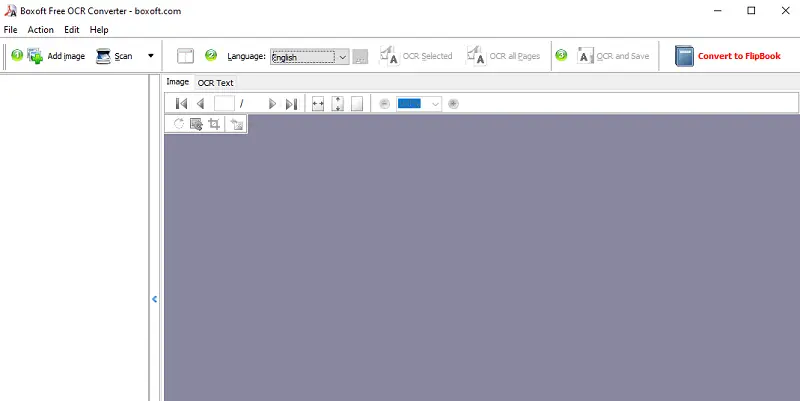Viewport: 800px width, 401px height.
Task: Fit image to height
Action: click(337, 103)
